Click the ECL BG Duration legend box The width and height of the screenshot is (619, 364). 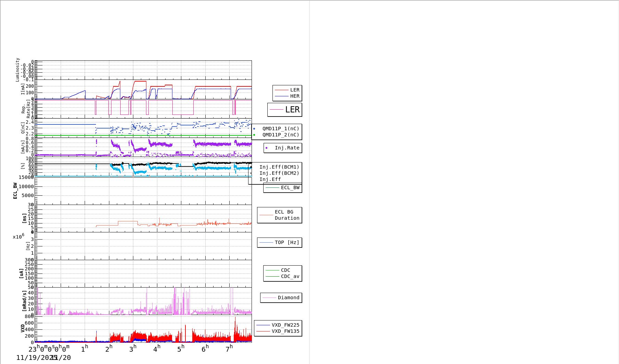click(x=280, y=215)
